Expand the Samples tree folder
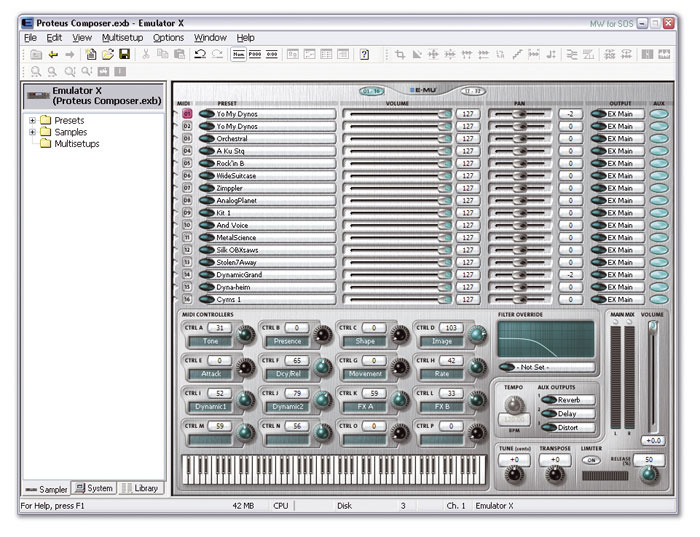The width and height of the screenshot is (700, 537). (x=33, y=132)
